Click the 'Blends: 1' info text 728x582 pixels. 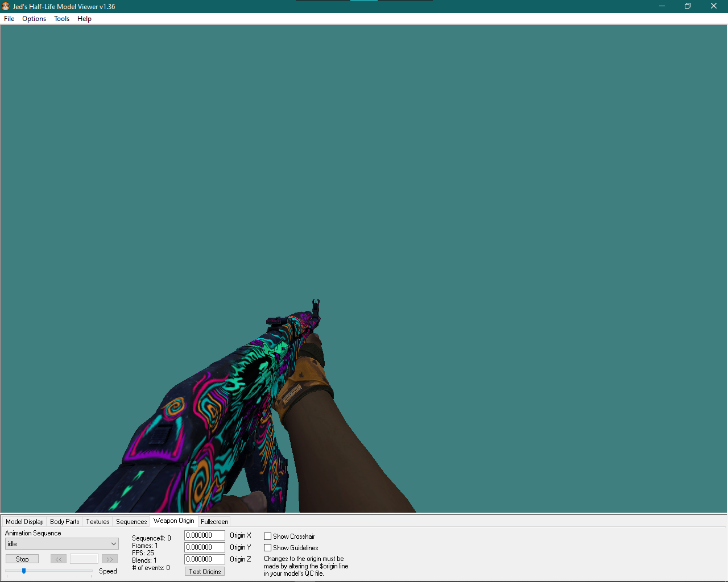(x=144, y=560)
